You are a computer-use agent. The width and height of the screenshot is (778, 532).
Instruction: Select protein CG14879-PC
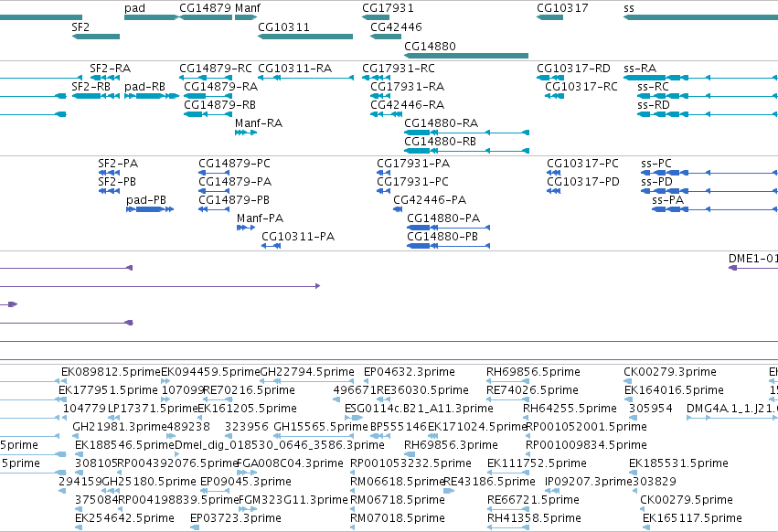click(214, 173)
